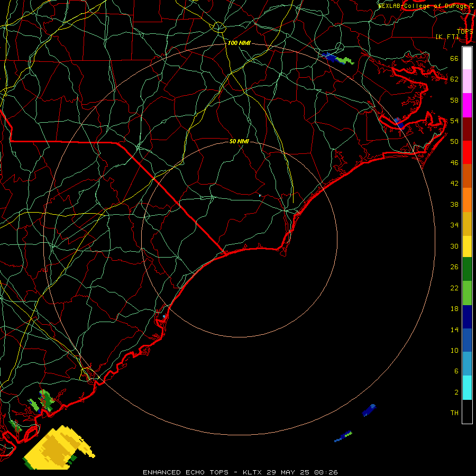Click the black TH threshold legend swatch
The image size is (476, 476).
tap(467, 411)
